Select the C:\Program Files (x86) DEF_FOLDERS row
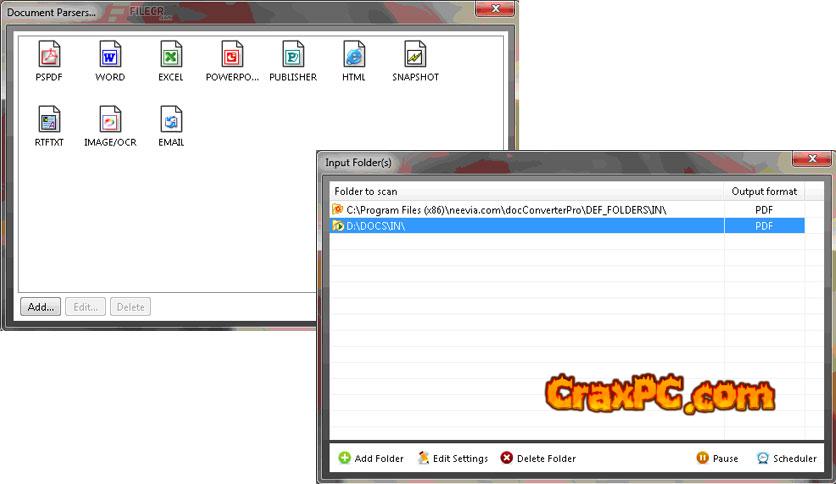 pos(567,210)
